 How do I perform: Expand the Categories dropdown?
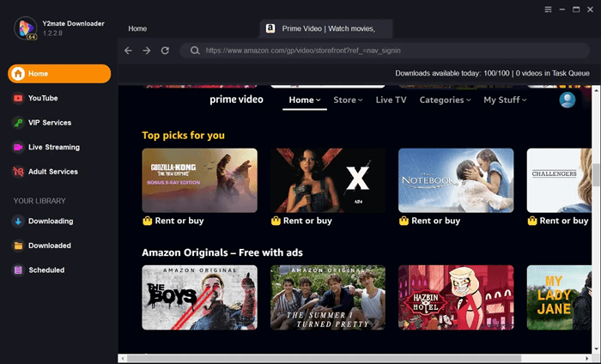pyautogui.click(x=445, y=100)
